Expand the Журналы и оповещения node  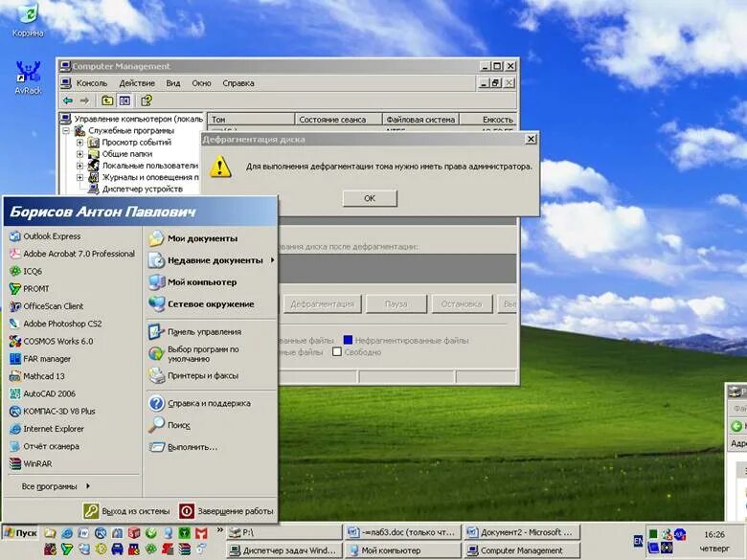(80, 177)
